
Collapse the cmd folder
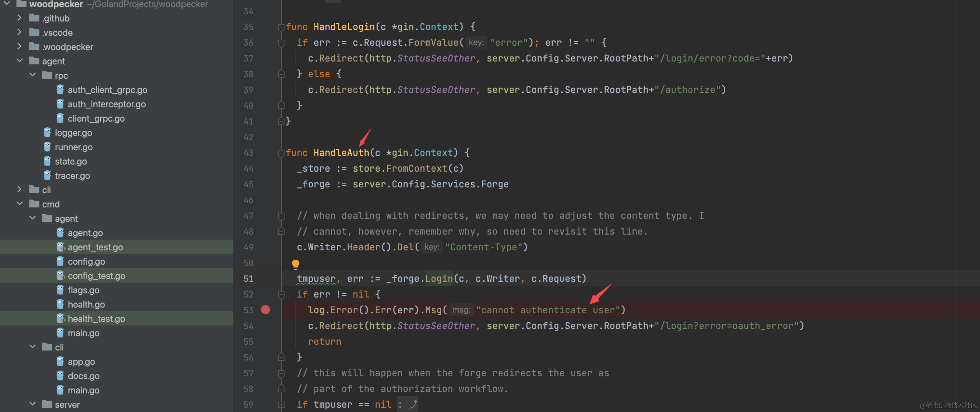(19, 204)
